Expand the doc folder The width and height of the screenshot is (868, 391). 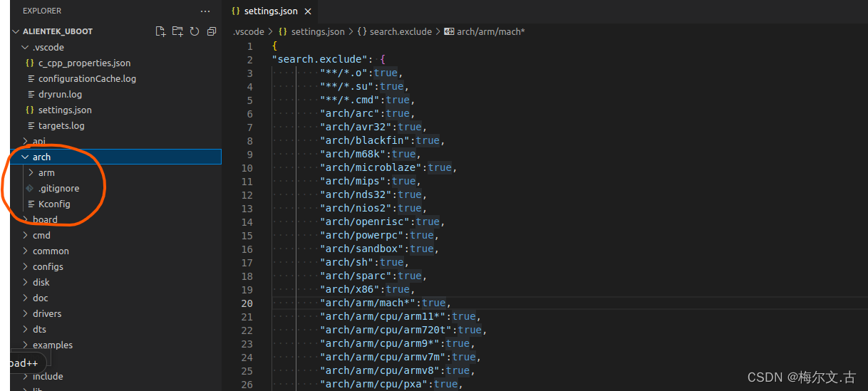coord(41,298)
